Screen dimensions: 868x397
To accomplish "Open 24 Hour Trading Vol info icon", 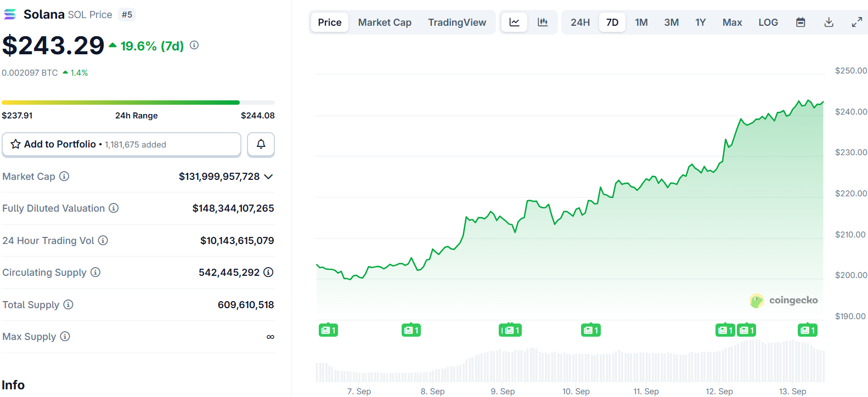I will click(x=103, y=240).
